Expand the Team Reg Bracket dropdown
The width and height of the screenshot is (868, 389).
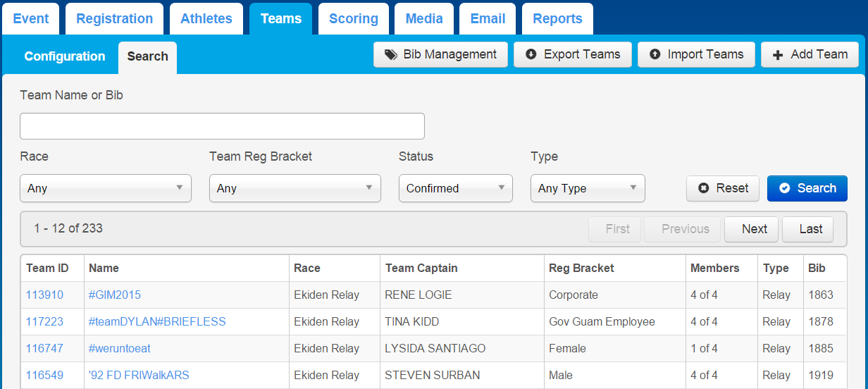pyautogui.click(x=295, y=188)
